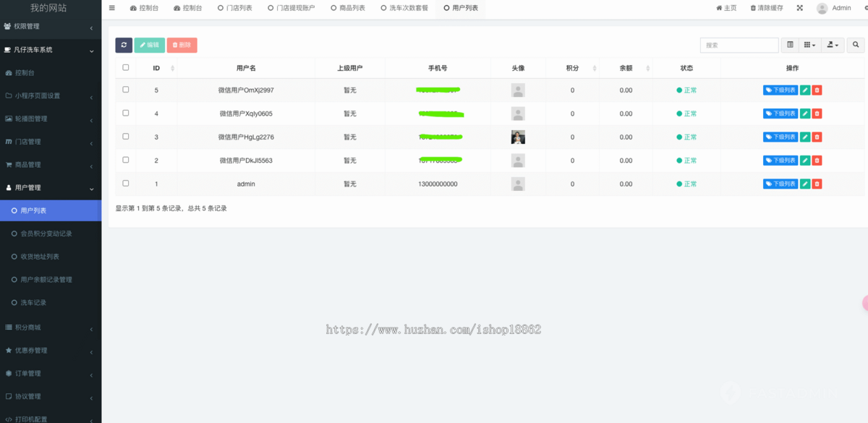Viewport: 868px width, 423px height.
Task: Expand 商品管理 sidebar menu
Action: pyautogui.click(x=51, y=165)
